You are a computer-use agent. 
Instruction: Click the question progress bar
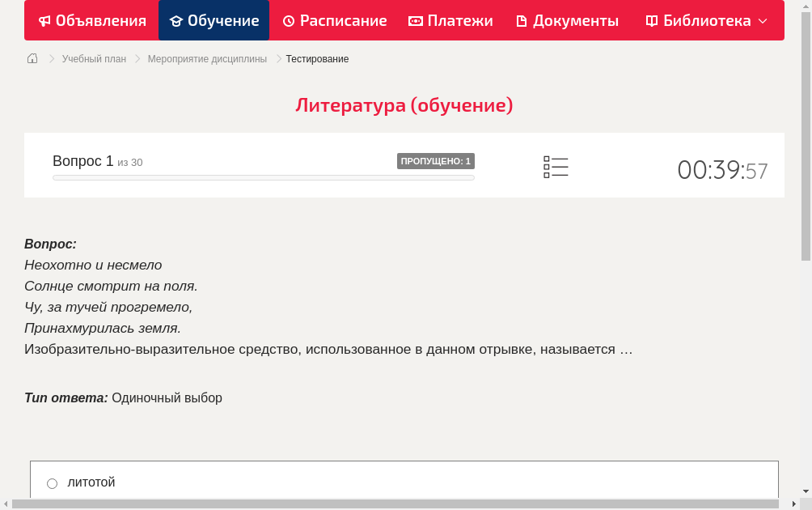click(x=264, y=178)
